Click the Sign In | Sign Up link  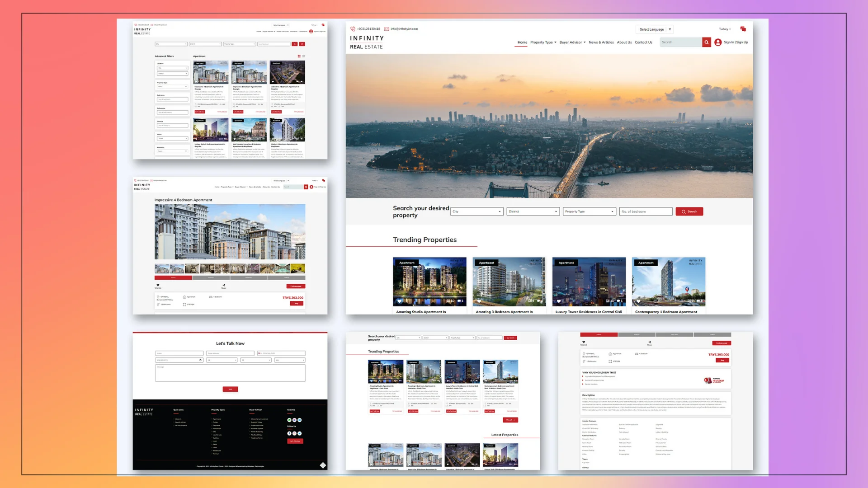coord(736,42)
